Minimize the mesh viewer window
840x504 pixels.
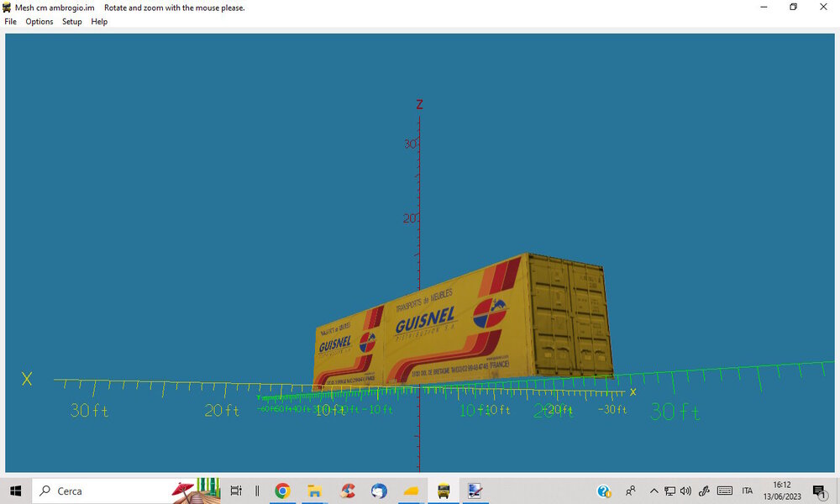[x=764, y=7]
